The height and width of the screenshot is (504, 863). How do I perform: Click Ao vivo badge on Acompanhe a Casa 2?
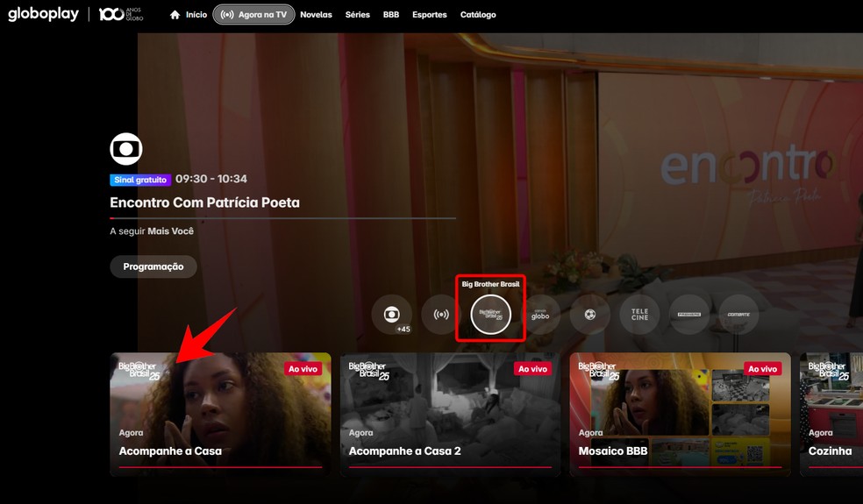pos(532,369)
